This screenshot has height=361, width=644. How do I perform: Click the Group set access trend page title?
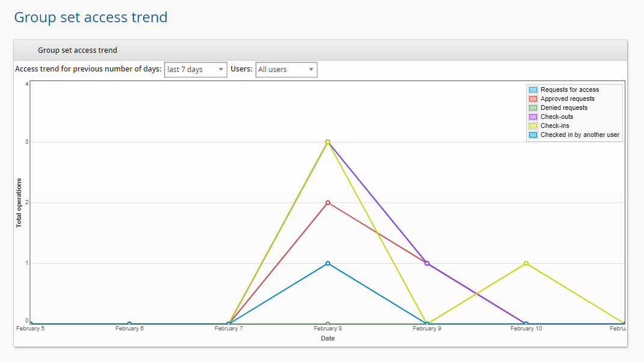pyautogui.click(x=90, y=17)
